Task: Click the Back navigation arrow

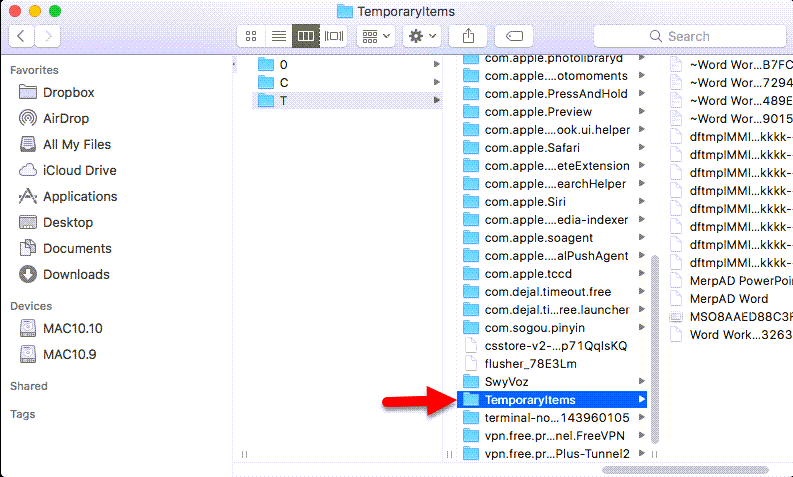Action: click(x=22, y=36)
